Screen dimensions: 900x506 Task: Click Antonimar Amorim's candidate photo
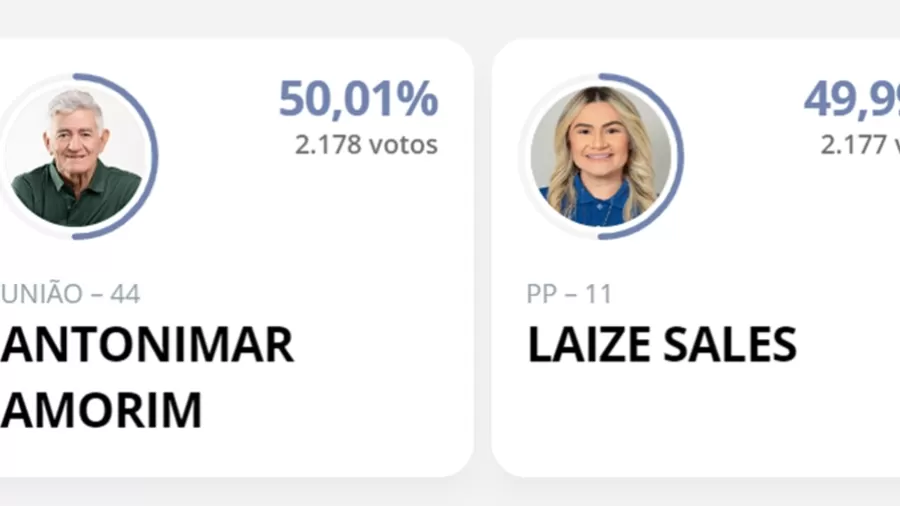click(x=75, y=156)
